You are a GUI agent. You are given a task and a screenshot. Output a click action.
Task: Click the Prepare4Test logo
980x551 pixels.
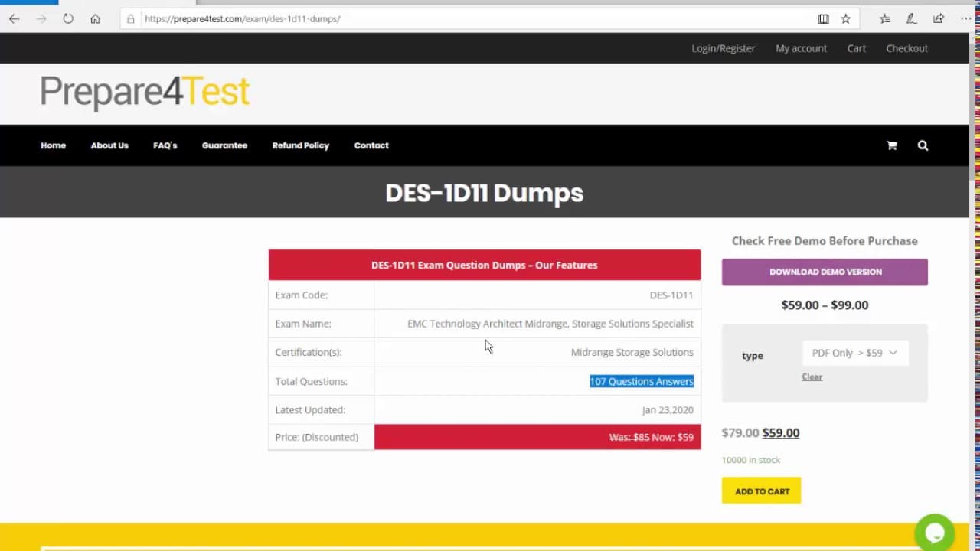click(145, 92)
